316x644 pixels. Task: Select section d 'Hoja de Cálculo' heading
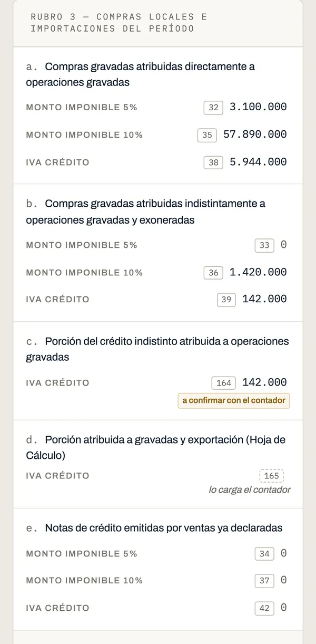point(156,447)
